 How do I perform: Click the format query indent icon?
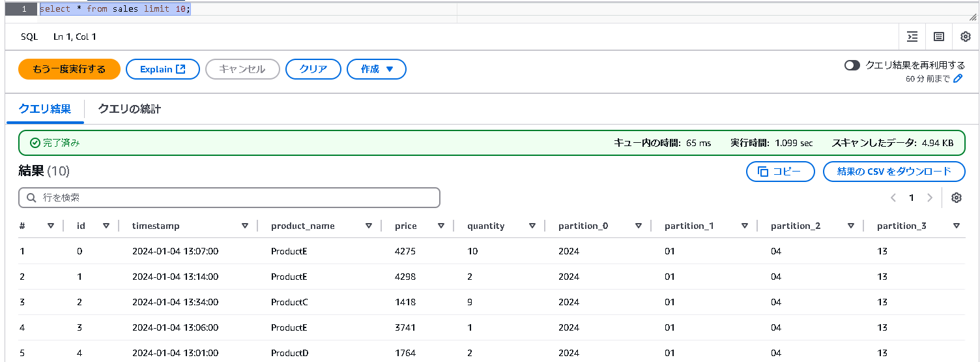(x=912, y=37)
